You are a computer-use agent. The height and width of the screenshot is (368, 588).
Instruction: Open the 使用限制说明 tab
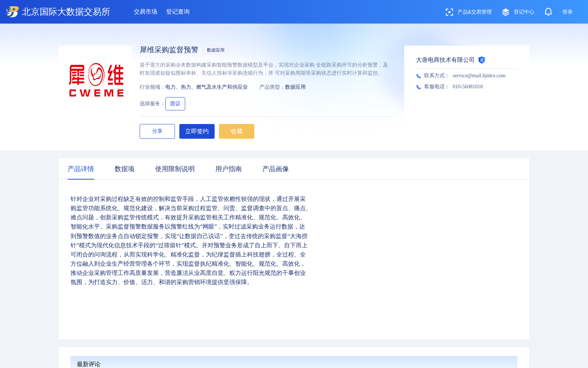[x=175, y=169]
